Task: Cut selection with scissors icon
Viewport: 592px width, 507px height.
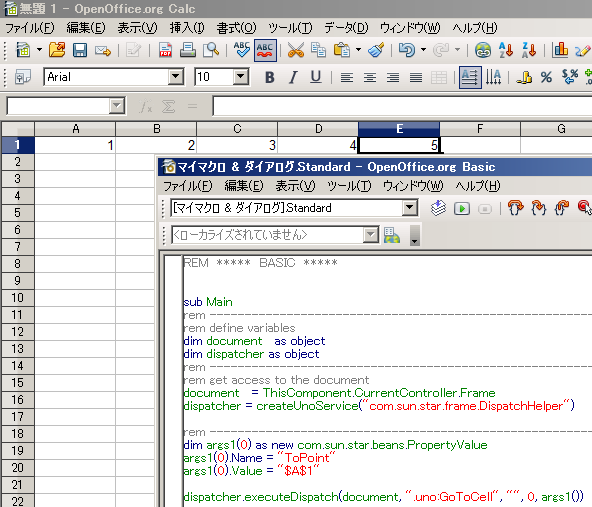Action: pyautogui.click(x=296, y=50)
